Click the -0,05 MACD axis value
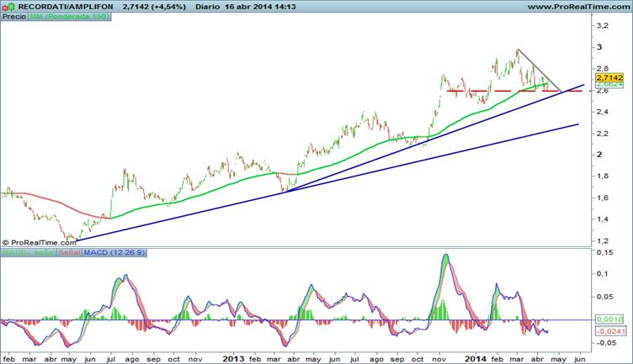This screenshot has width=633, height=364. click(605, 343)
